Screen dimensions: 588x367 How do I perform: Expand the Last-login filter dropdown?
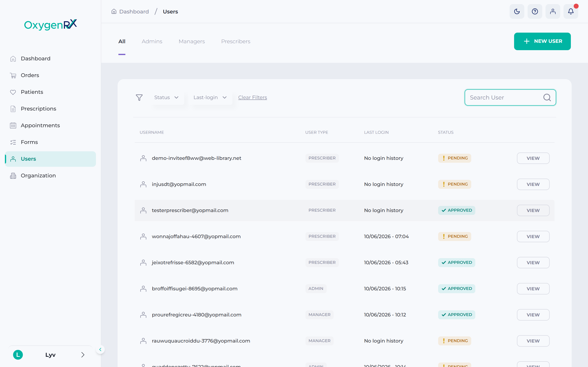pyautogui.click(x=210, y=98)
